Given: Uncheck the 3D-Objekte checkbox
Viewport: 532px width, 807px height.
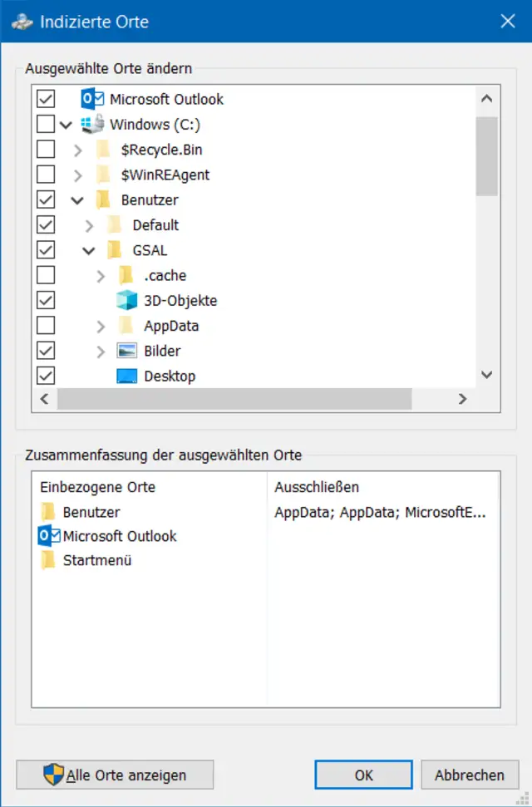Looking at the screenshot, I should pyautogui.click(x=46, y=301).
